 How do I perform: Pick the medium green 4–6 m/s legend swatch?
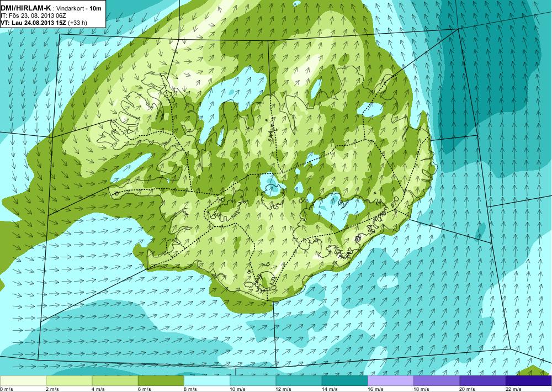tap(115, 381)
